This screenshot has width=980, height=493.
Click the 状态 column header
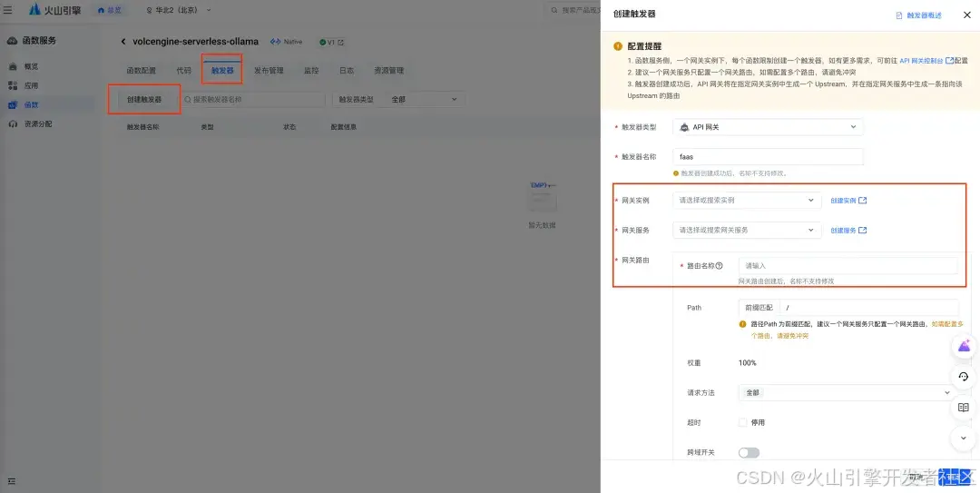click(289, 127)
